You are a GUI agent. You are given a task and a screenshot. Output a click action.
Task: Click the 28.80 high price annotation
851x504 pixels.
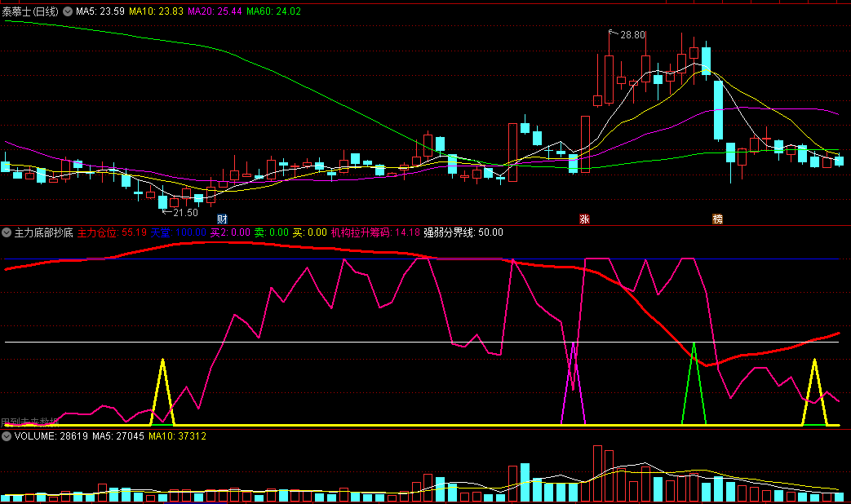[x=633, y=35]
